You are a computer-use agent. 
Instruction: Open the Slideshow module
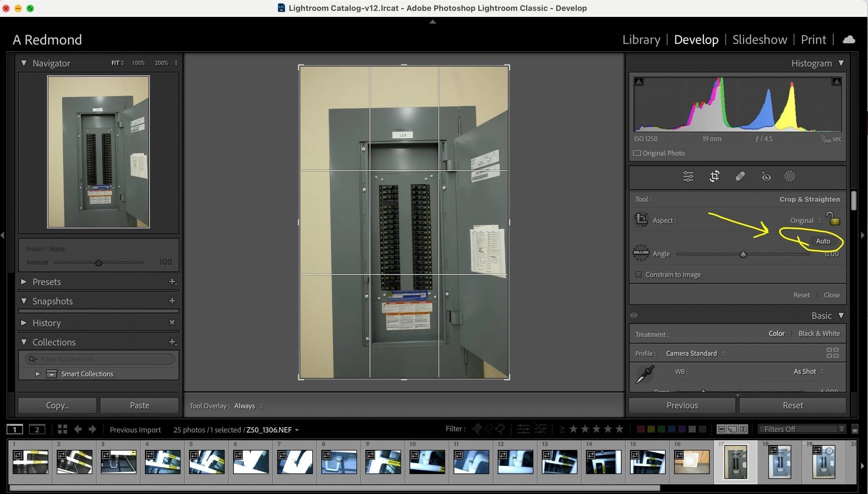click(759, 39)
